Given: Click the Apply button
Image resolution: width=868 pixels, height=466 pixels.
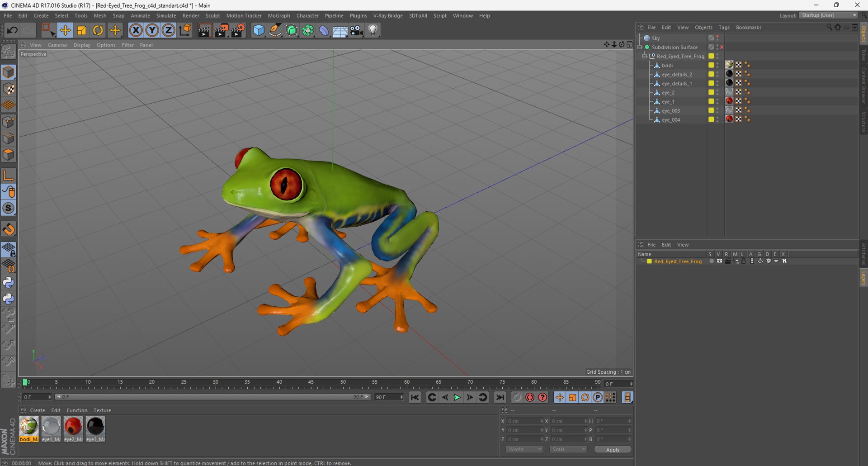Looking at the screenshot, I should pyautogui.click(x=613, y=449).
